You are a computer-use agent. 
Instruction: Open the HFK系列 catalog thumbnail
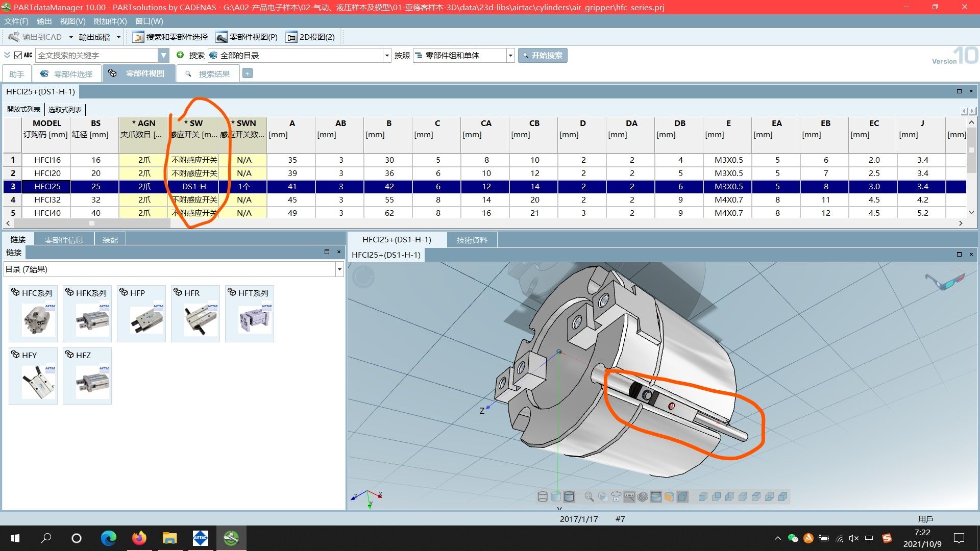click(87, 313)
